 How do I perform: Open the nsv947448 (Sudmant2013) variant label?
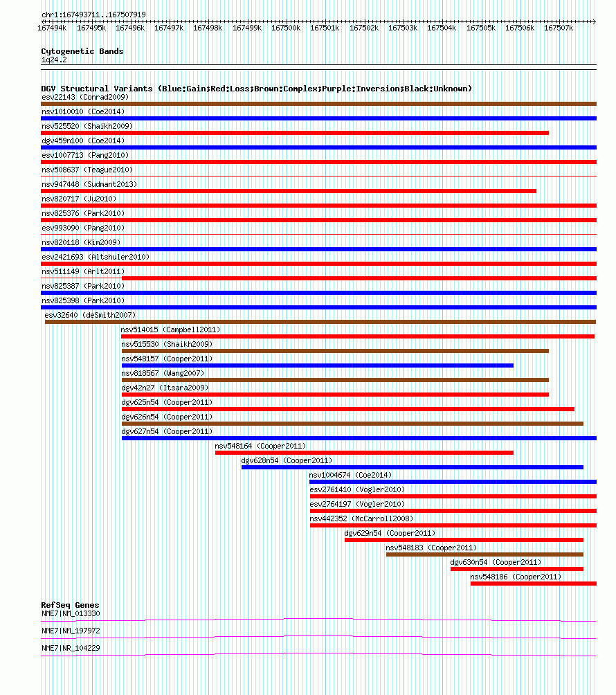[x=89, y=184]
